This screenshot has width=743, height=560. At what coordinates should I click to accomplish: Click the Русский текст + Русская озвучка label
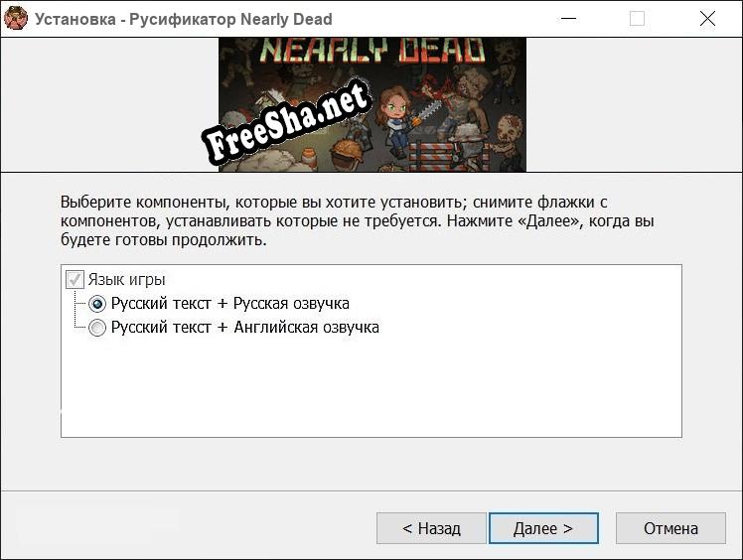pos(229,303)
